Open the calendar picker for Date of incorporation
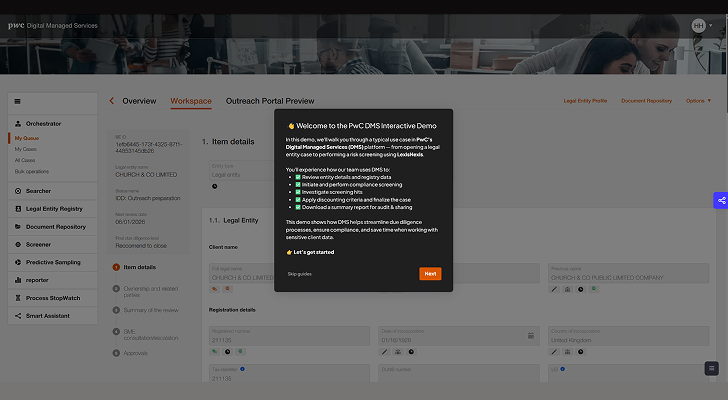Screen dimensions: 728x400 531,335
